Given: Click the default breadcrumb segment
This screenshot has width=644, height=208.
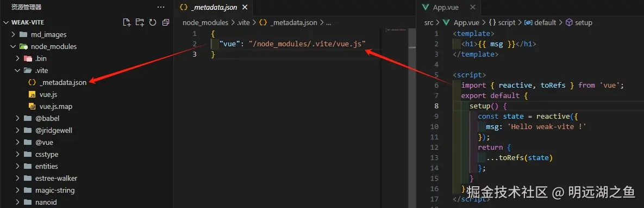Looking at the screenshot, I should tap(545, 23).
